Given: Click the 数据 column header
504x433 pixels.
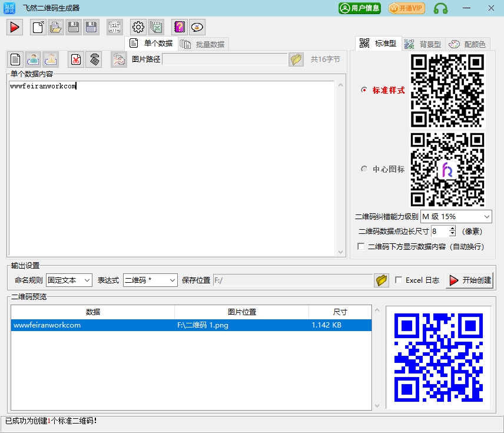Looking at the screenshot, I should click(x=93, y=312).
